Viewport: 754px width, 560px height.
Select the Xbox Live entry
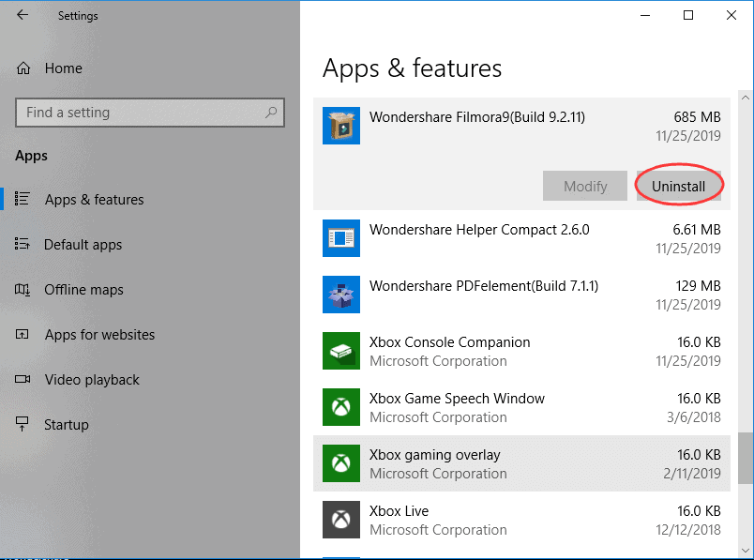coord(521,520)
